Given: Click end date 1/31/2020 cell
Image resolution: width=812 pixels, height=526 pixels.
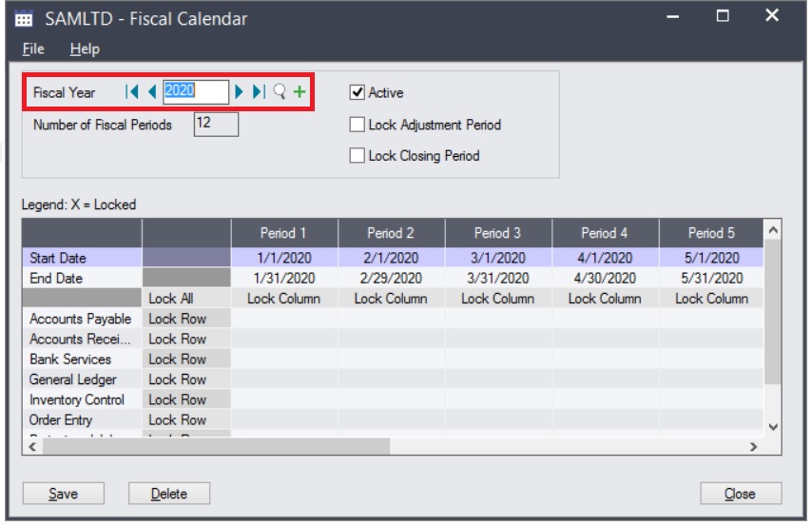Looking at the screenshot, I should click(284, 279).
